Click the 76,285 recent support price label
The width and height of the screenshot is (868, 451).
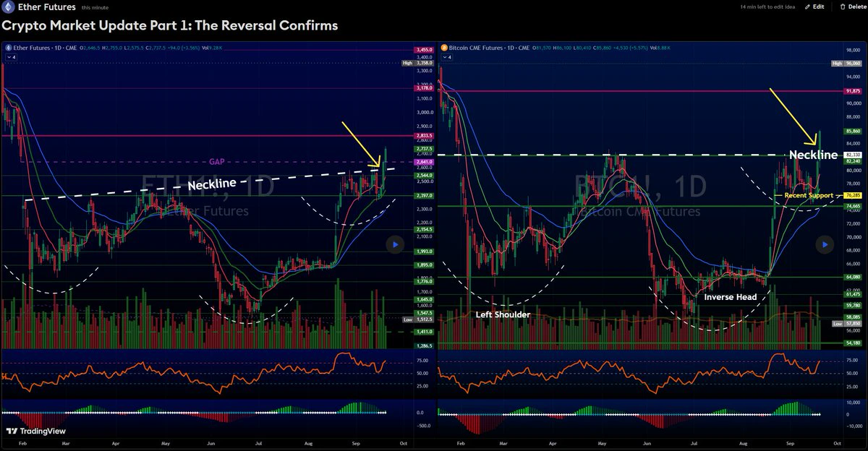click(852, 196)
